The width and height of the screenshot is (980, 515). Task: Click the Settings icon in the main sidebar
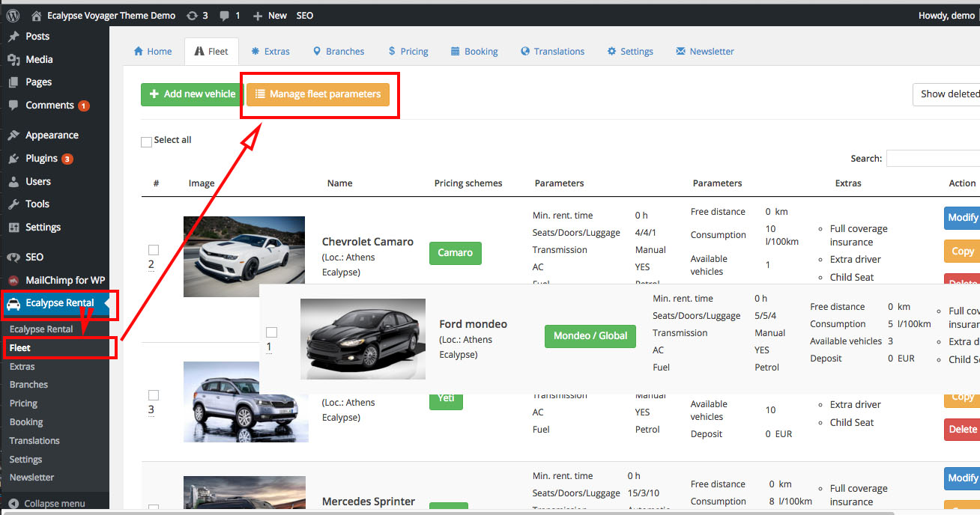tap(13, 228)
